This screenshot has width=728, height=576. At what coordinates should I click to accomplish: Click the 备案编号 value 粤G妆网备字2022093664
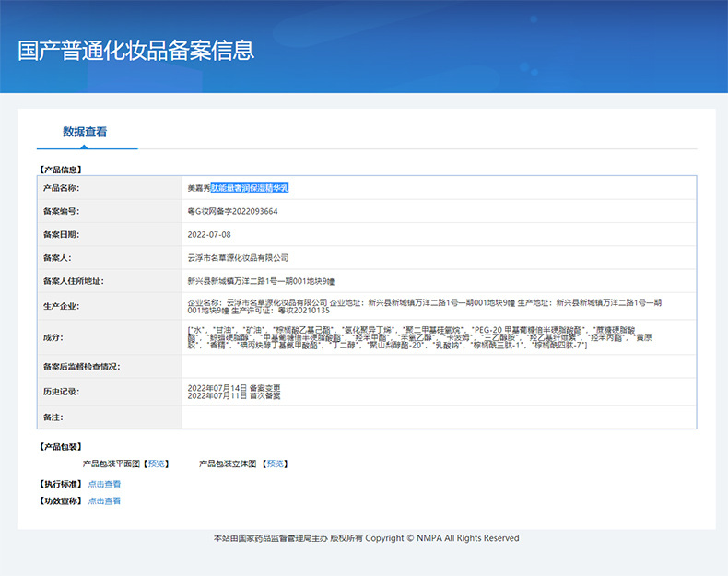[232, 211]
